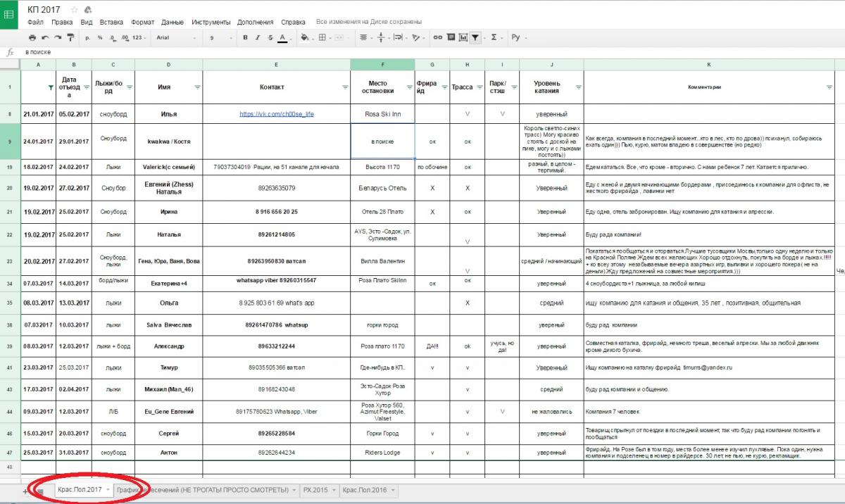This screenshot has height=504, width=845.
Task: Toggle strikethrough formatting
Action: point(270,37)
